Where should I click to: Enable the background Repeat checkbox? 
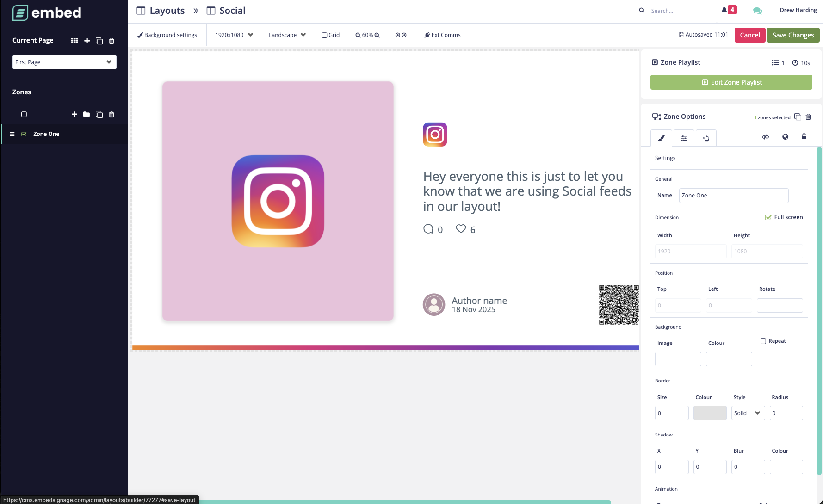pyautogui.click(x=763, y=341)
